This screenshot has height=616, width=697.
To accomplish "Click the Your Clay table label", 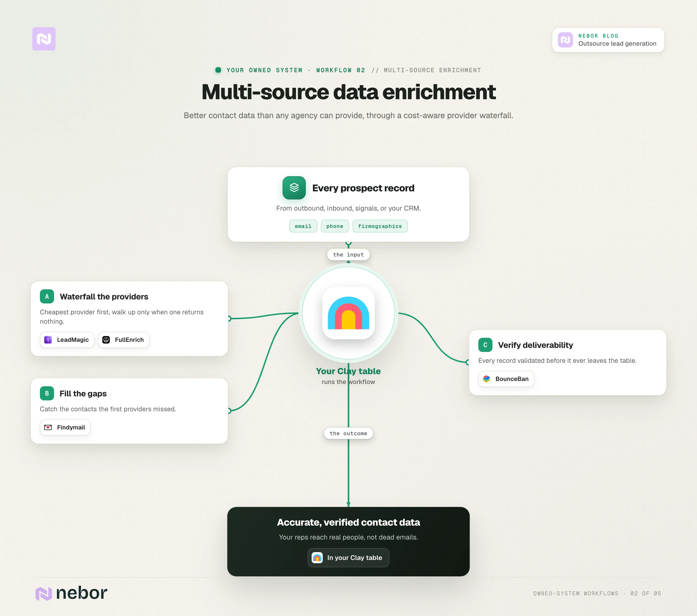I will [x=348, y=371].
